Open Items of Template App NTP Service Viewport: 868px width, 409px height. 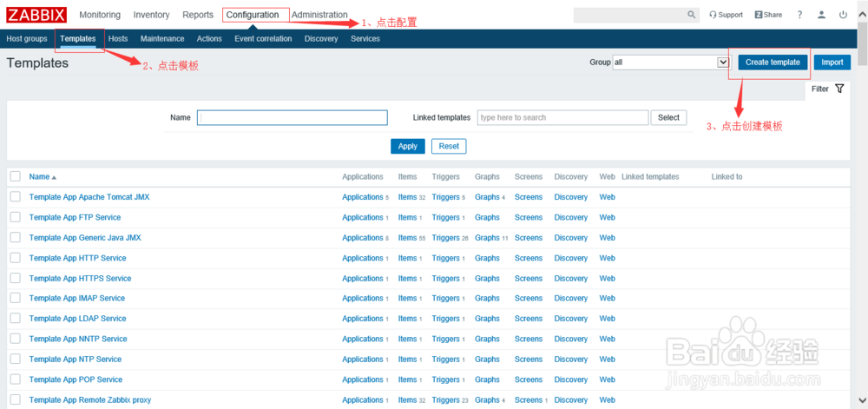407,360
